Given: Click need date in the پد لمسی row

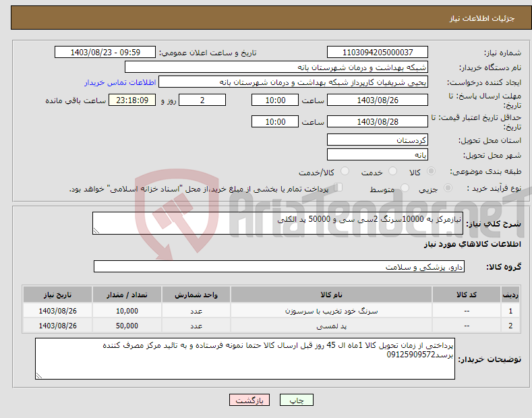Looking at the screenshot, I should (58, 326).
